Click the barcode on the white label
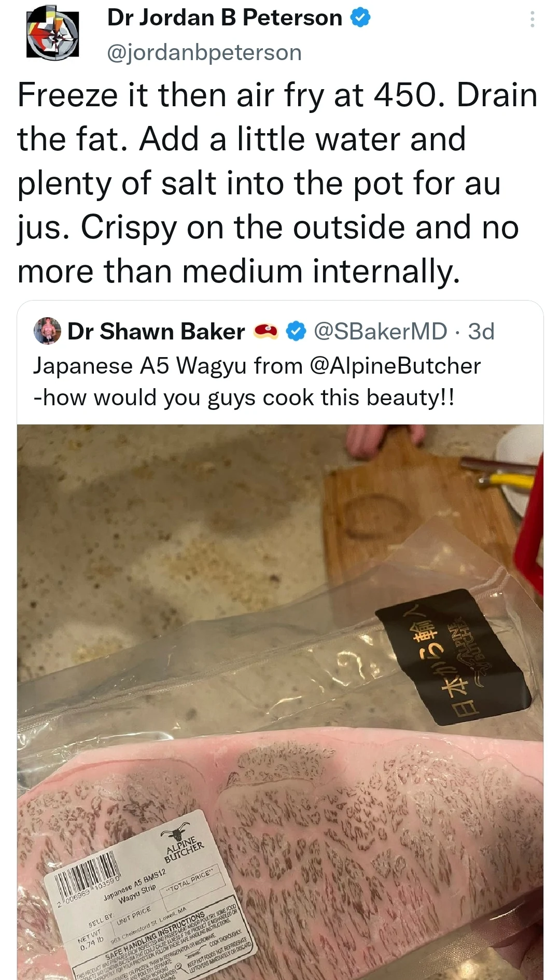This screenshot has width=560, height=980. [87, 875]
